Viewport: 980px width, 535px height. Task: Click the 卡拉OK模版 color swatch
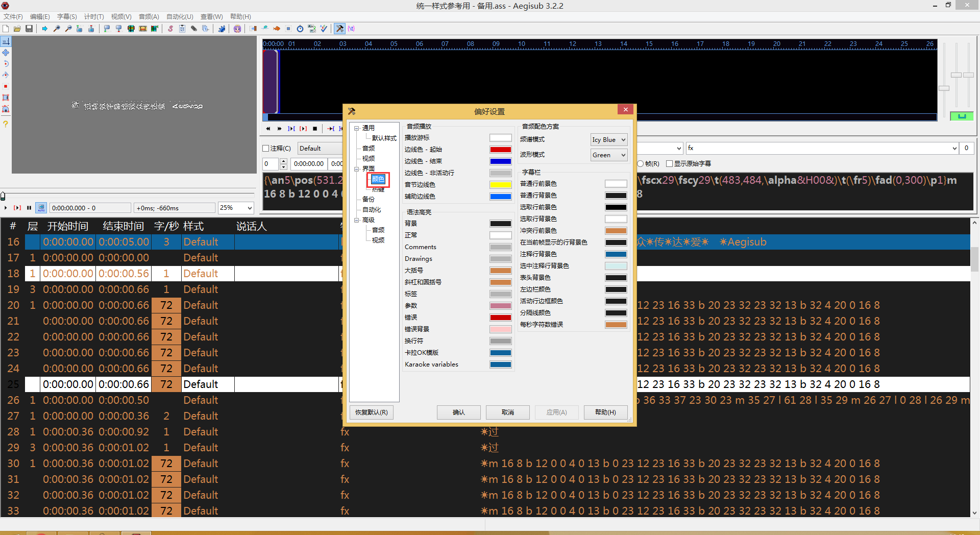[501, 353]
